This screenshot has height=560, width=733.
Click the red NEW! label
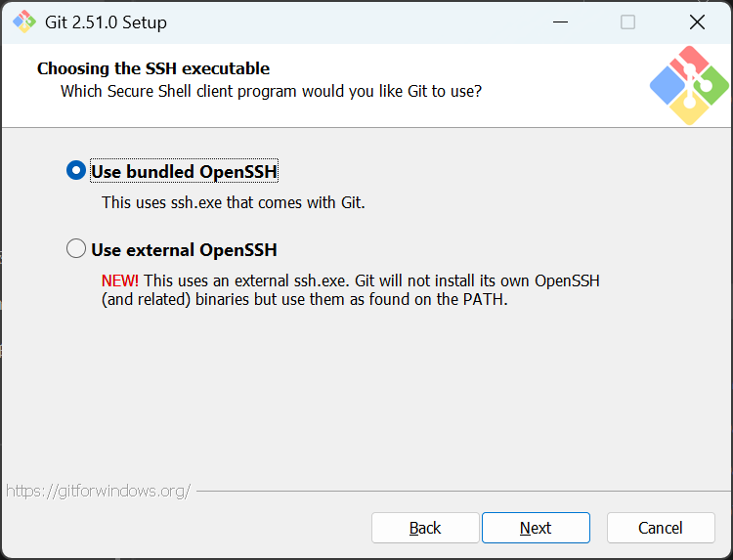120,280
